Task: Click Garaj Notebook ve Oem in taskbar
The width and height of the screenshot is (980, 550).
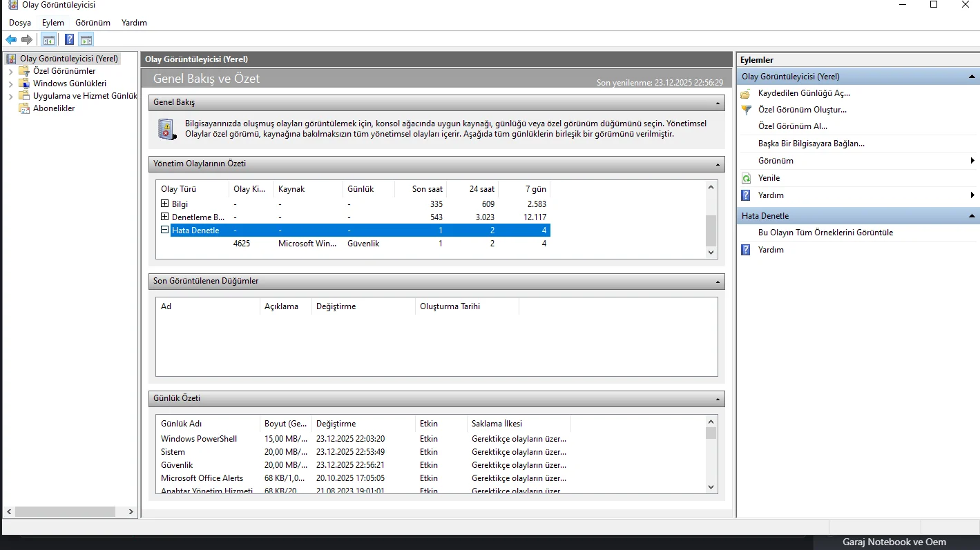Action: 894,542
